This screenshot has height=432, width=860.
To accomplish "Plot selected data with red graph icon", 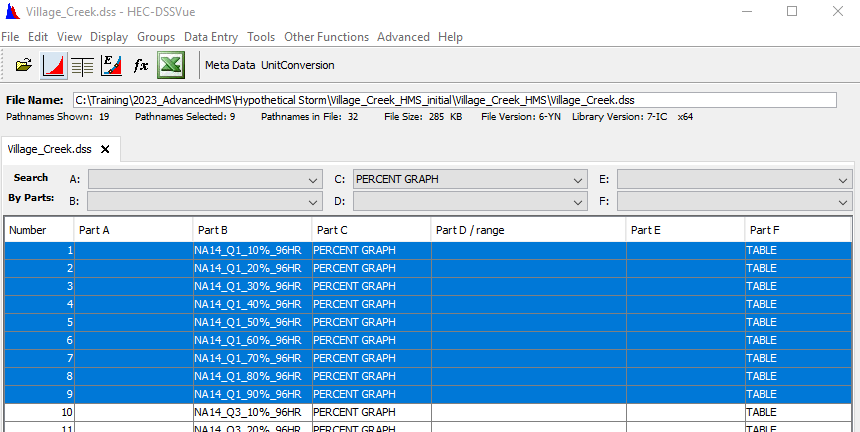I will 54,66.
